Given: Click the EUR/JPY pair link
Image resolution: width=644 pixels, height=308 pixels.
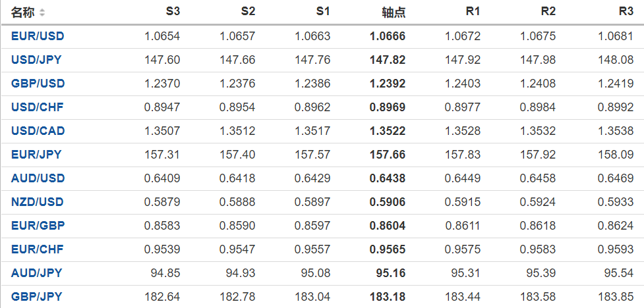Looking at the screenshot, I should tap(36, 155).
